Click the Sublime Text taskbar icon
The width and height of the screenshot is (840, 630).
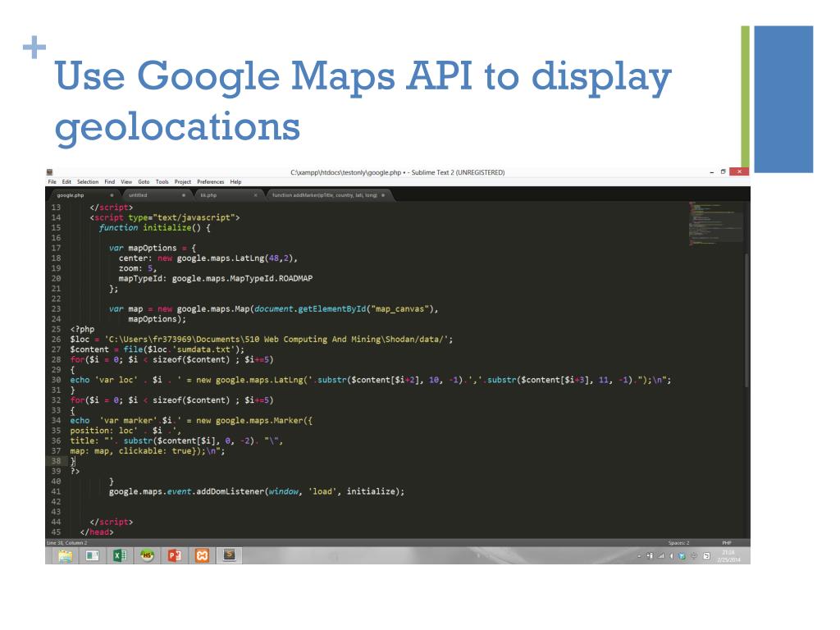(230, 555)
